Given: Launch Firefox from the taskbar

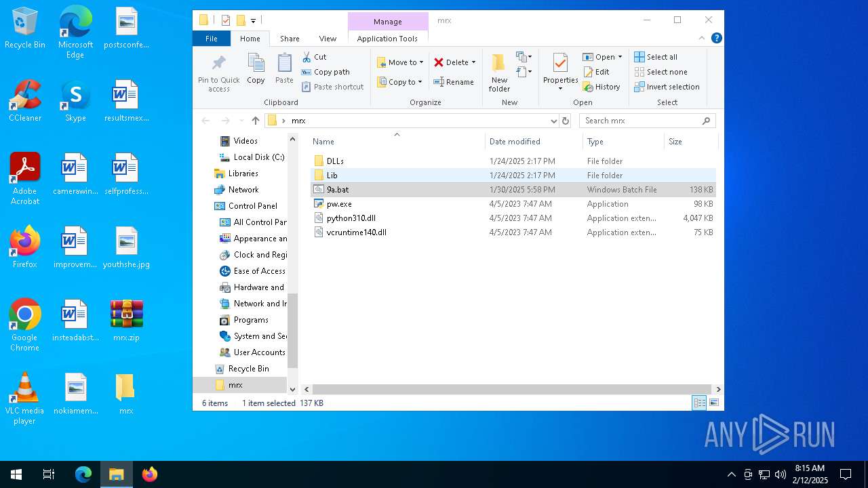Looking at the screenshot, I should (x=150, y=474).
